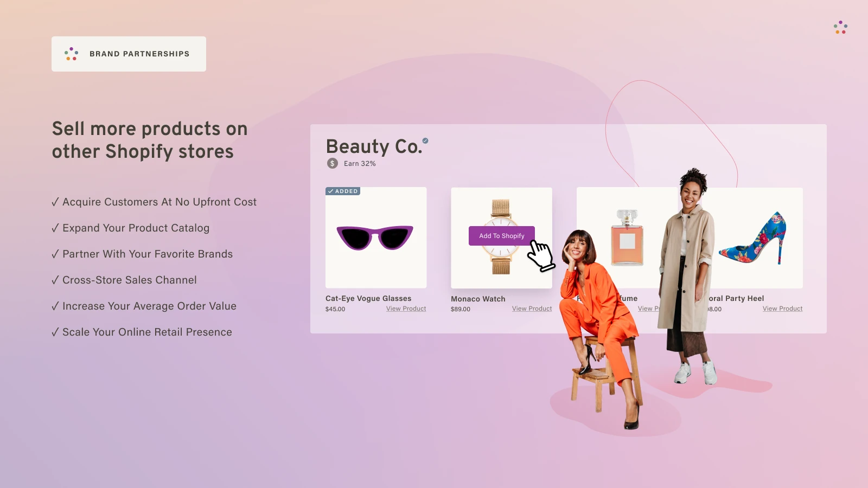Click the verified checkmark badge beside Beauty Co.

tap(425, 140)
